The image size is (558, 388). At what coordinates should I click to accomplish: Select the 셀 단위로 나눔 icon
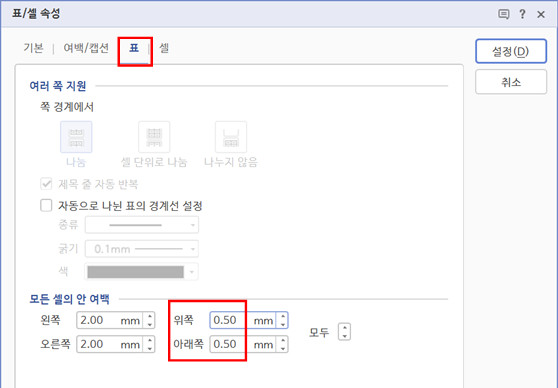click(x=154, y=137)
